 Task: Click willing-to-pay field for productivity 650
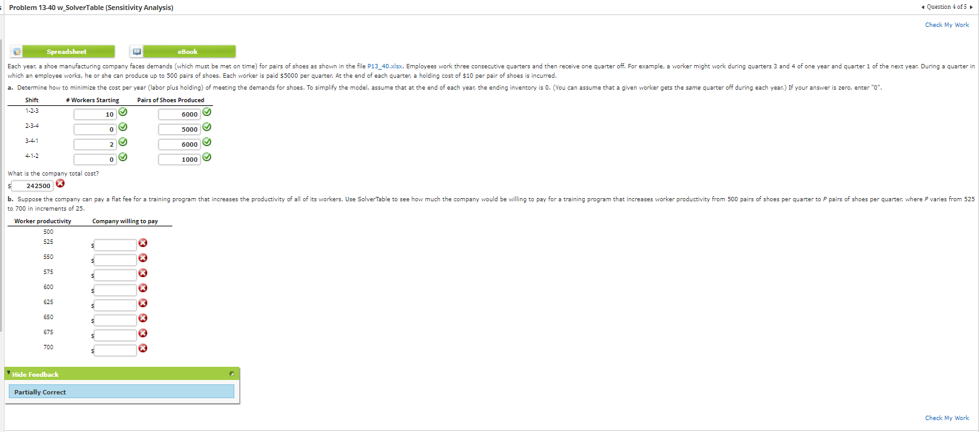coord(115,320)
